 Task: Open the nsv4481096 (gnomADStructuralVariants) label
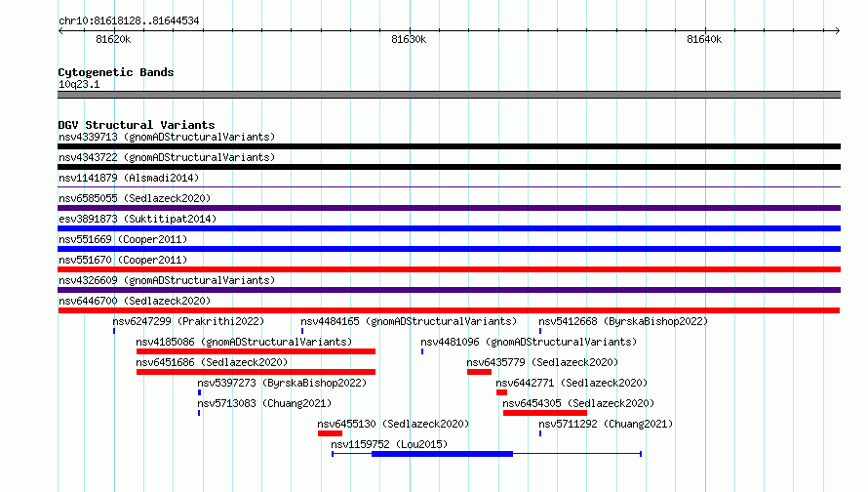(x=529, y=342)
